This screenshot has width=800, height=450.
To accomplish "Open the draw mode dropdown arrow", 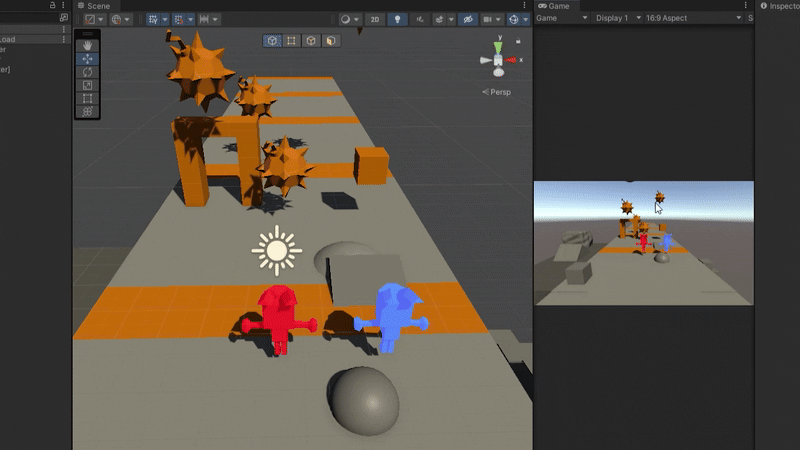I will coord(356,19).
